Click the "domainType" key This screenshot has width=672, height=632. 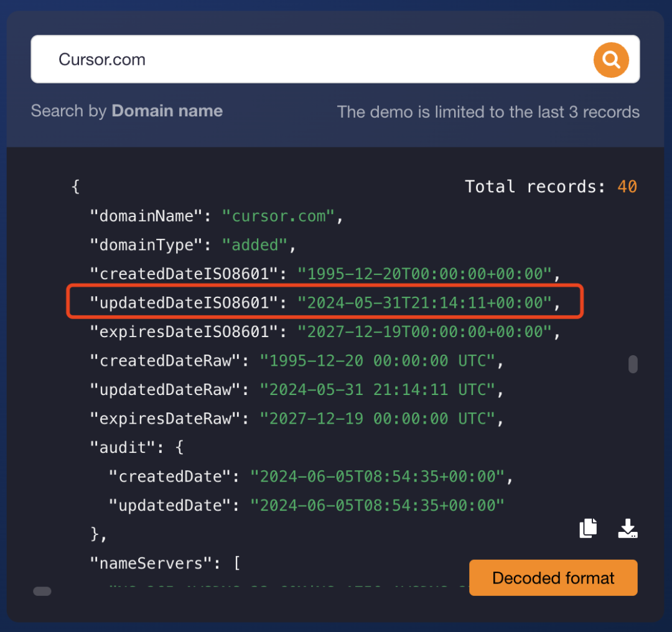pyautogui.click(x=146, y=244)
